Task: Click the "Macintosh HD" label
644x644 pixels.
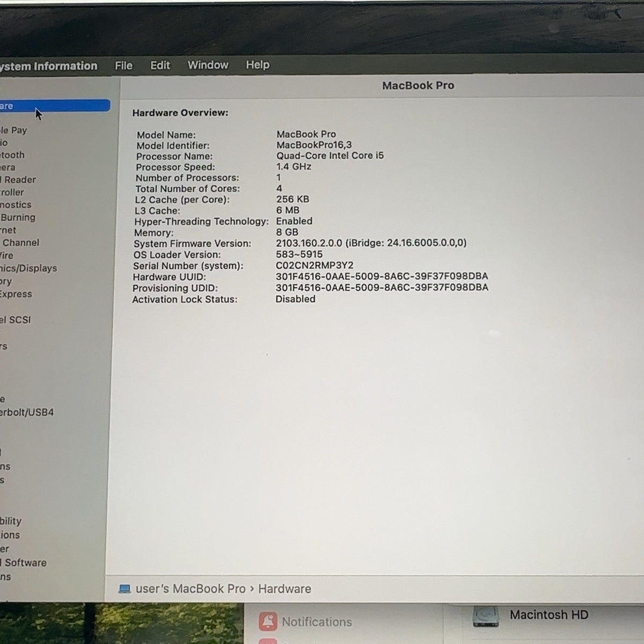Action: 549,615
